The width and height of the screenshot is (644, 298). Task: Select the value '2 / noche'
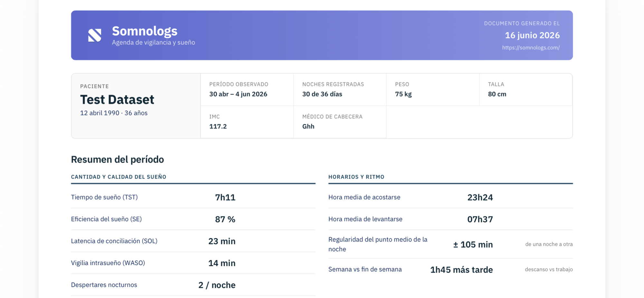217,285
